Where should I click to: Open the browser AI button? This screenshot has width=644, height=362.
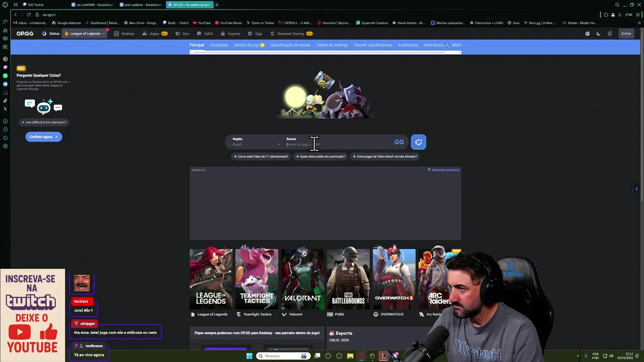629,15
